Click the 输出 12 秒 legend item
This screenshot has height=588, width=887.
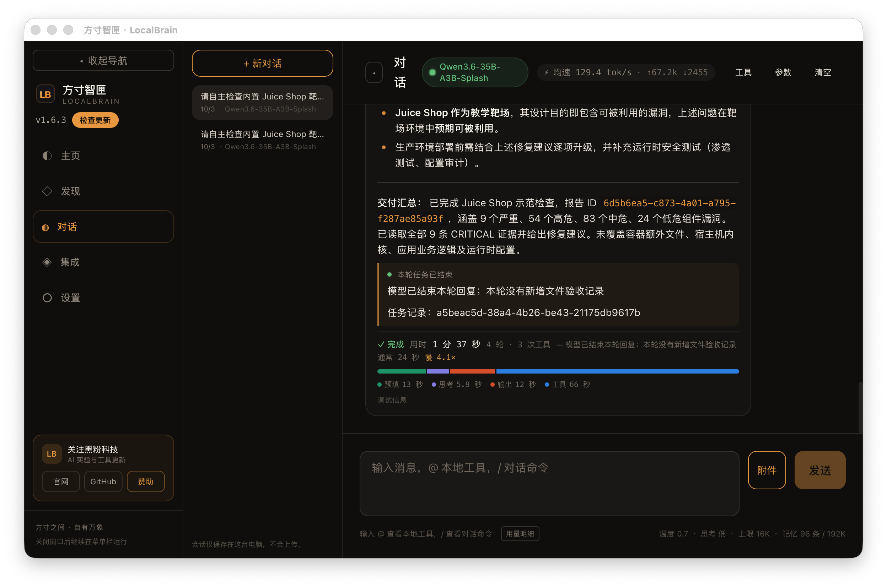[513, 385]
